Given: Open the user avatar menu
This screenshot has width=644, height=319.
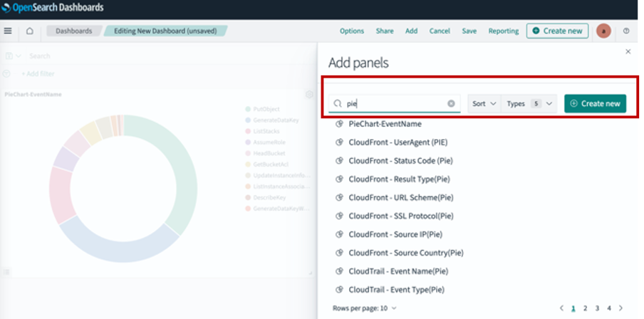Looking at the screenshot, I should [603, 31].
